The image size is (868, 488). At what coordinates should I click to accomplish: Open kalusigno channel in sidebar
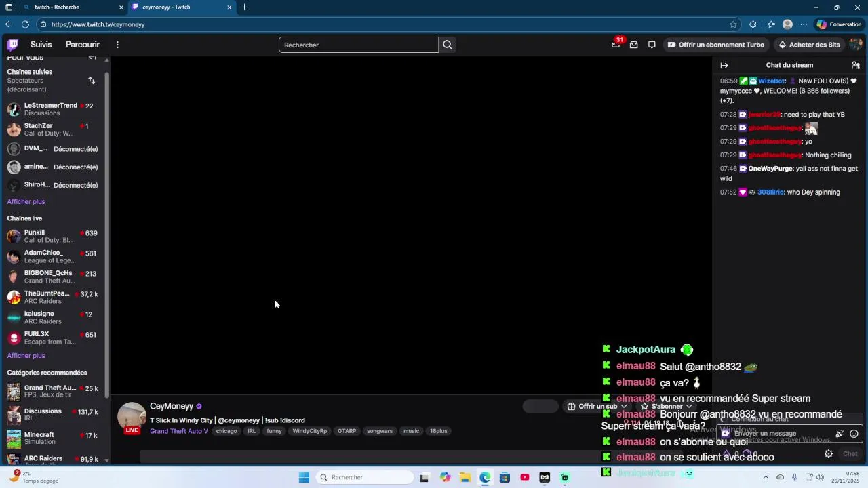(53, 317)
